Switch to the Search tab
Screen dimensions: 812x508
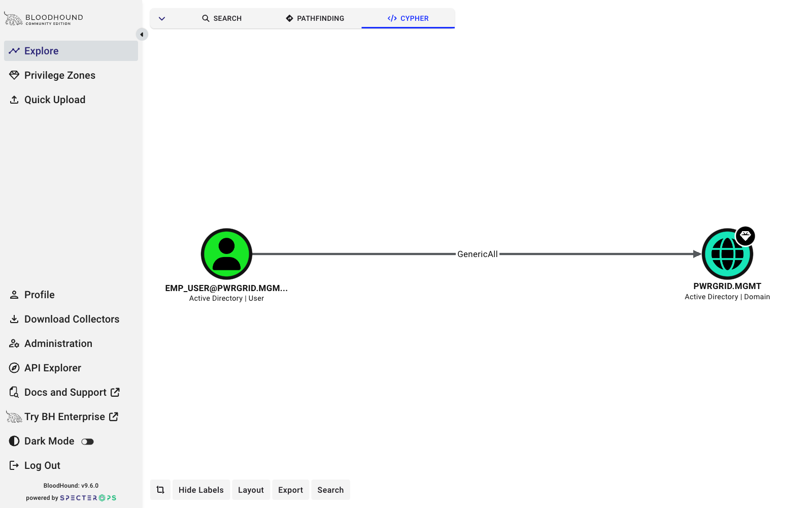tap(222, 18)
